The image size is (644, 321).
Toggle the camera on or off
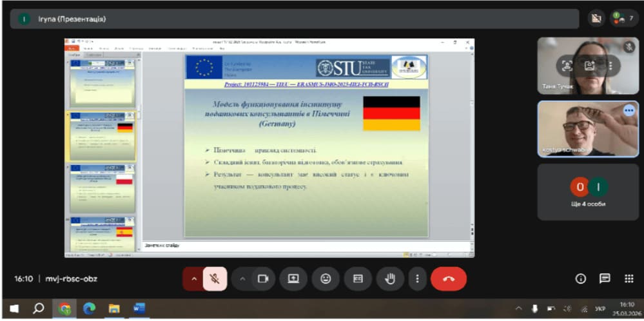coord(262,278)
